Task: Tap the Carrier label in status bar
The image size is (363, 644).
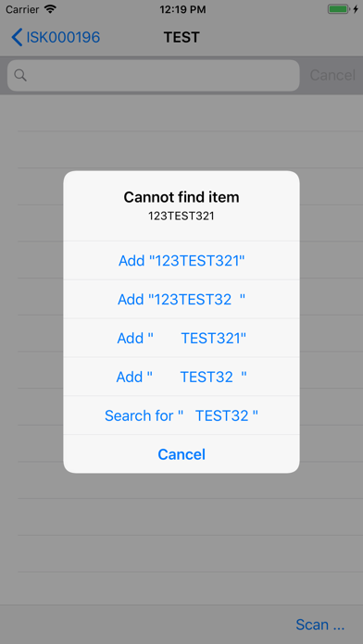Action: pyautogui.click(x=22, y=9)
